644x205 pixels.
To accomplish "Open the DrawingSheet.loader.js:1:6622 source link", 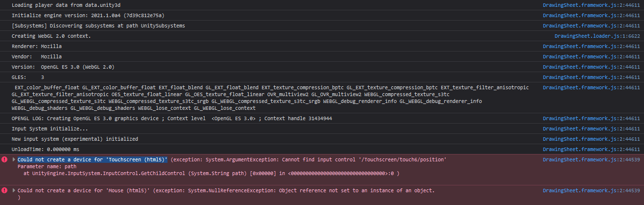I will pyautogui.click(x=597, y=36).
